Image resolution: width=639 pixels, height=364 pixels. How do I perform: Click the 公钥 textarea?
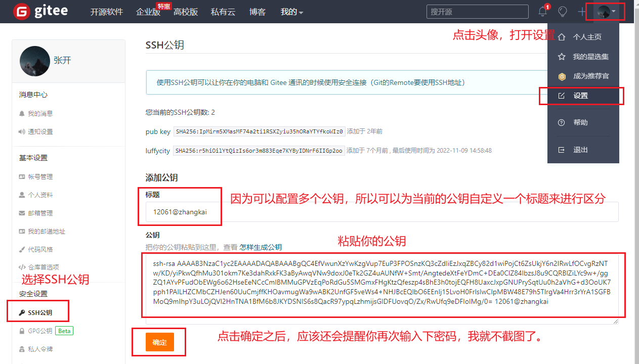(x=382, y=289)
